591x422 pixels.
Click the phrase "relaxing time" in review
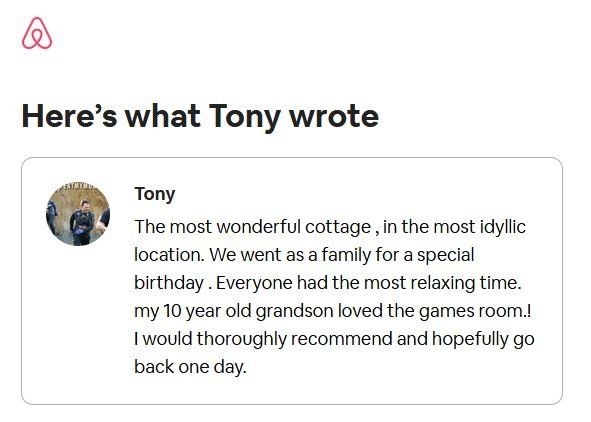pos(465,283)
